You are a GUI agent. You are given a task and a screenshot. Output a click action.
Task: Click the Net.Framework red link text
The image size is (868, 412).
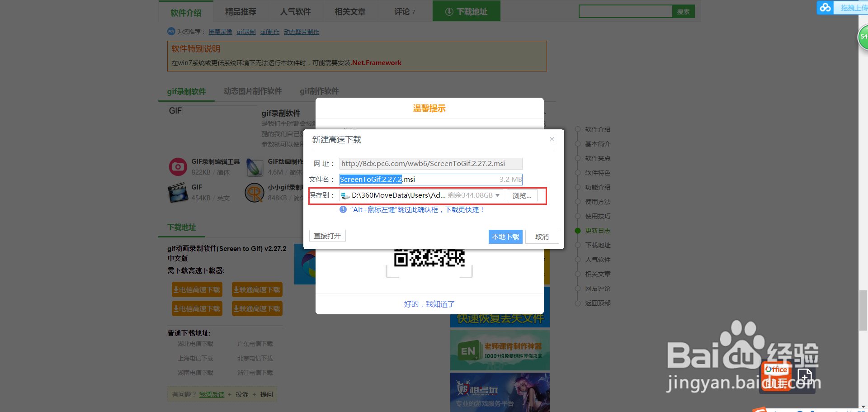pos(377,63)
